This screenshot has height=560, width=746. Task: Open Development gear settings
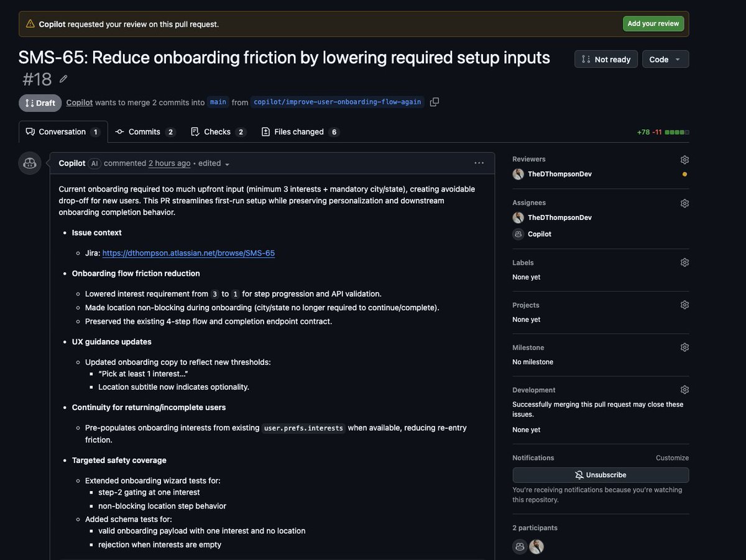point(684,390)
